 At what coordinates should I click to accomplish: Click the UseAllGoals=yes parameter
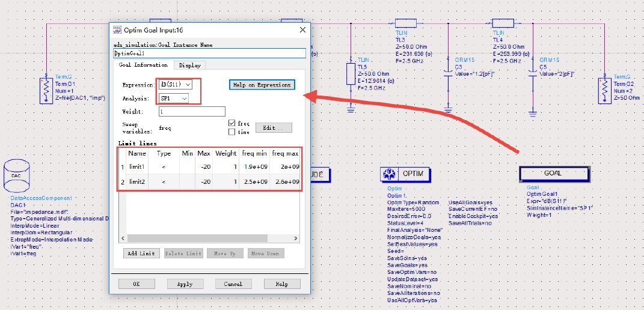(470, 202)
